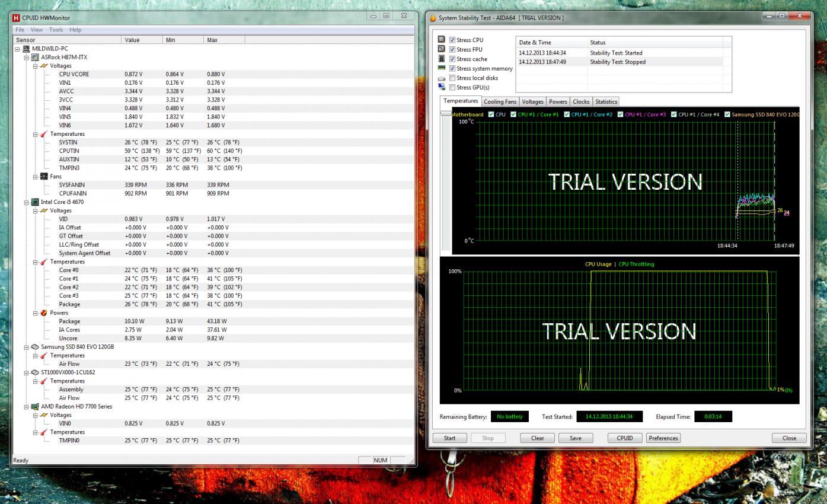Collapse the AMD Radeon HD 7700 Series node

click(26, 407)
